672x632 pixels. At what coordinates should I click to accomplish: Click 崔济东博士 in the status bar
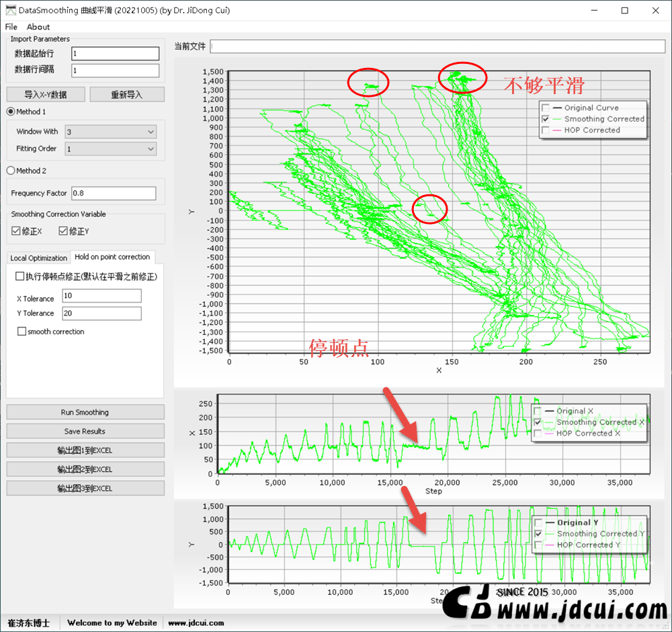[x=29, y=623]
